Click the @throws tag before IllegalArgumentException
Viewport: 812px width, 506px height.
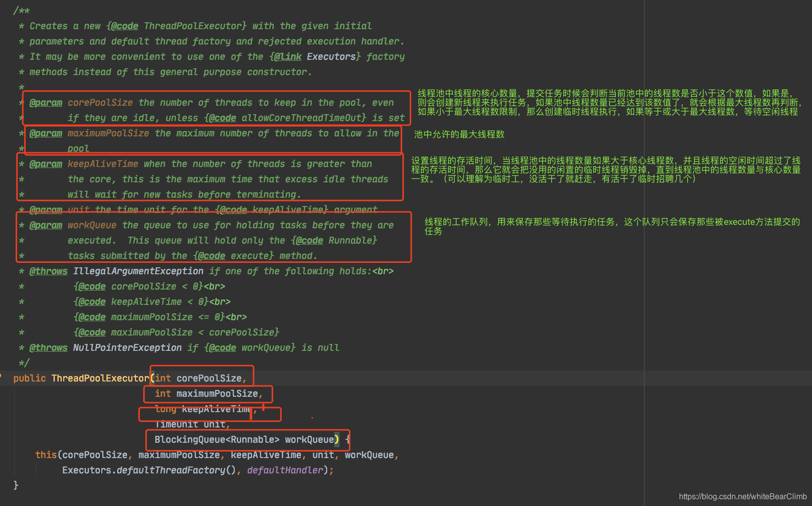coord(48,271)
